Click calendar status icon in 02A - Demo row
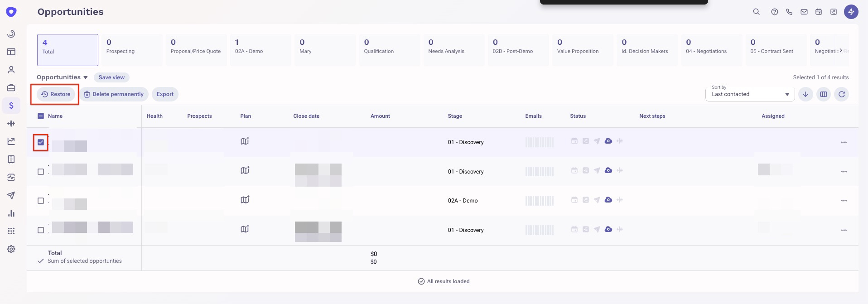 (x=574, y=200)
